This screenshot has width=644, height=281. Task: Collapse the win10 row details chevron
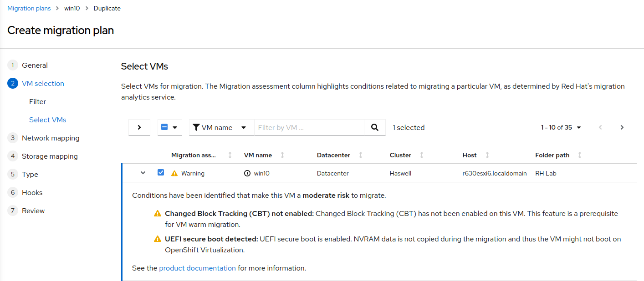point(143,173)
